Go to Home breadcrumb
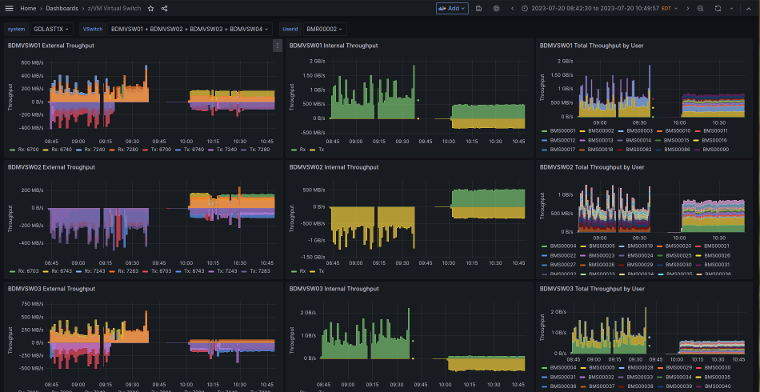Screen dimensions: 760x392 [x=28, y=8]
